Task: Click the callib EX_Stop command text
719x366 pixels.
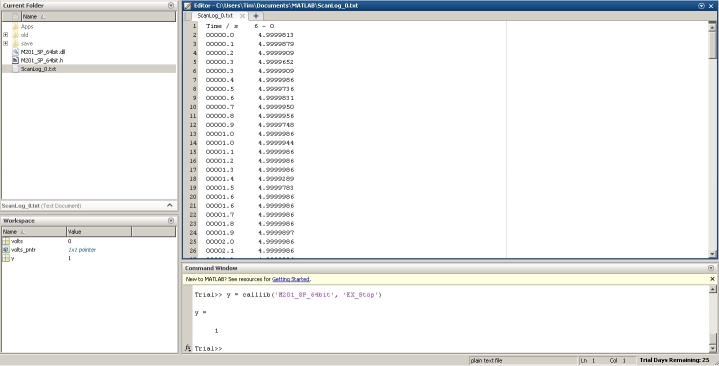Action: (304, 295)
